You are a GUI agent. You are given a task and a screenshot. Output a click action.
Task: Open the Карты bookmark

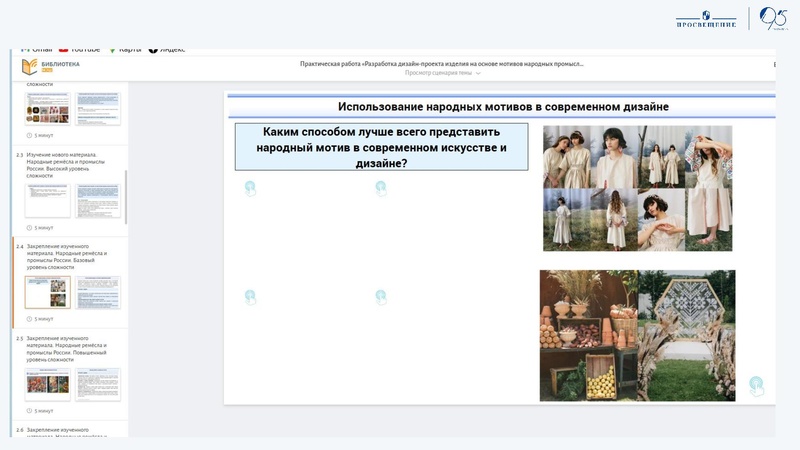(124, 49)
